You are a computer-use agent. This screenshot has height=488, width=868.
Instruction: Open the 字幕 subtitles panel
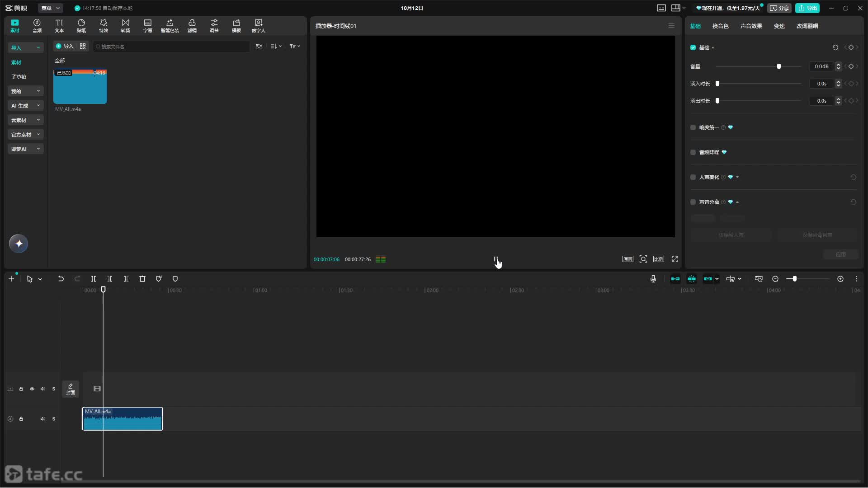148,26
